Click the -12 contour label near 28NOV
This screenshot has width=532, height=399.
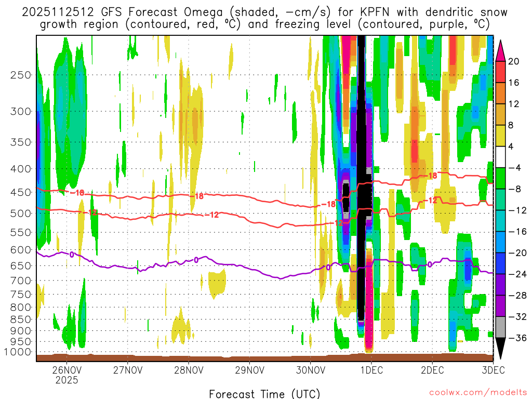click(x=212, y=215)
